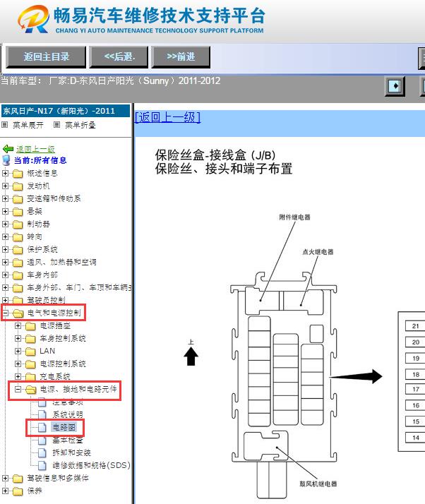
Task: Select the 充电系统 tree item
Action: click(55, 376)
